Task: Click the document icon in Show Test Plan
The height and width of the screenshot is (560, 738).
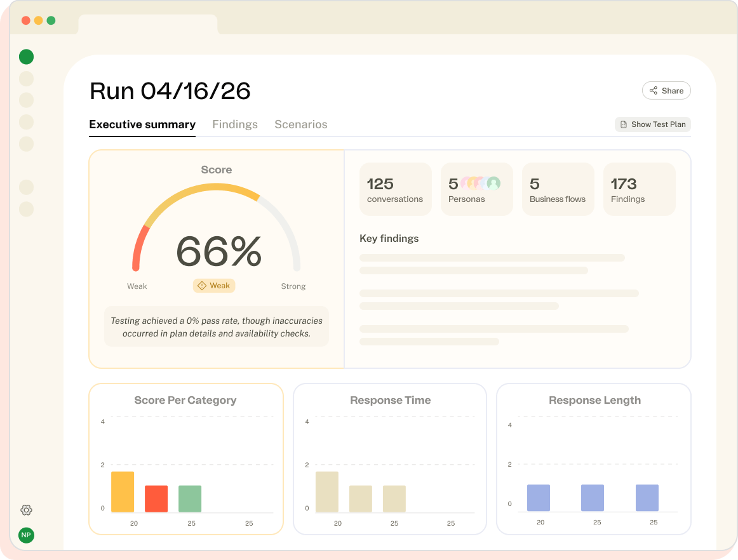Action: tap(624, 124)
